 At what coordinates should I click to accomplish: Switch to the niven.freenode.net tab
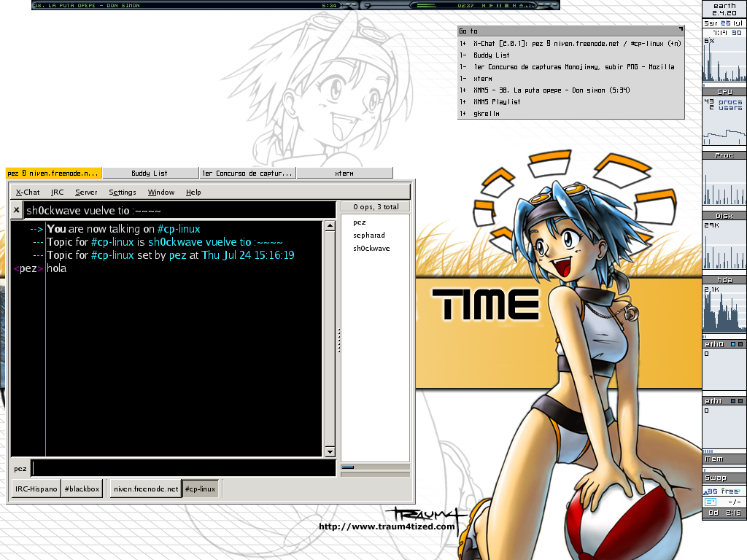pos(146,489)
